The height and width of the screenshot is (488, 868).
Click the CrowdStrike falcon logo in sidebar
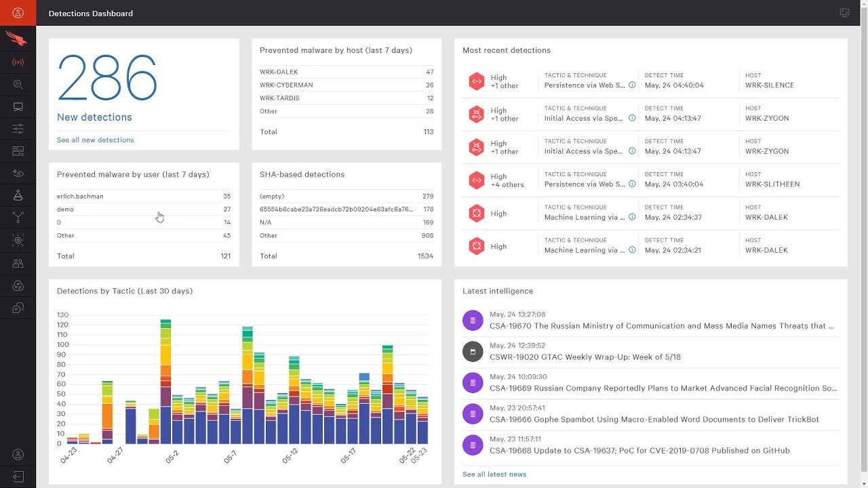click(x=18, y=39)
